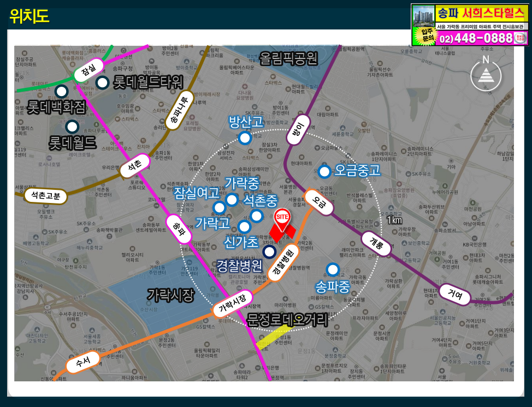The height and width of the screenshot is (407, 532).
Task: Click the 잠실여고 text label
Action: click(x=196, y=194)
